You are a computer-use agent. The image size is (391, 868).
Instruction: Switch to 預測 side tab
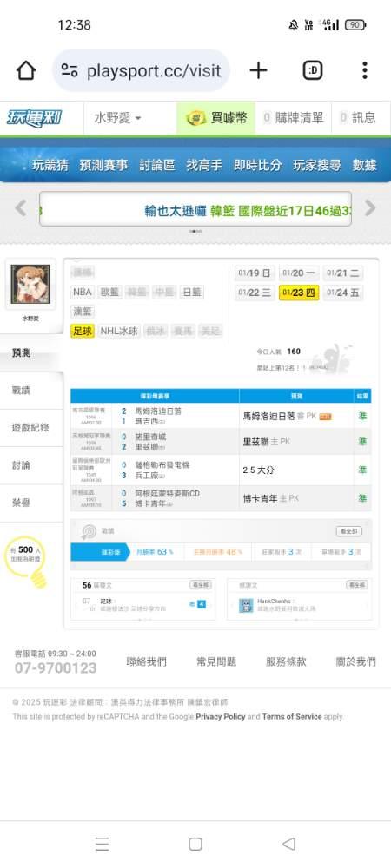30,353
